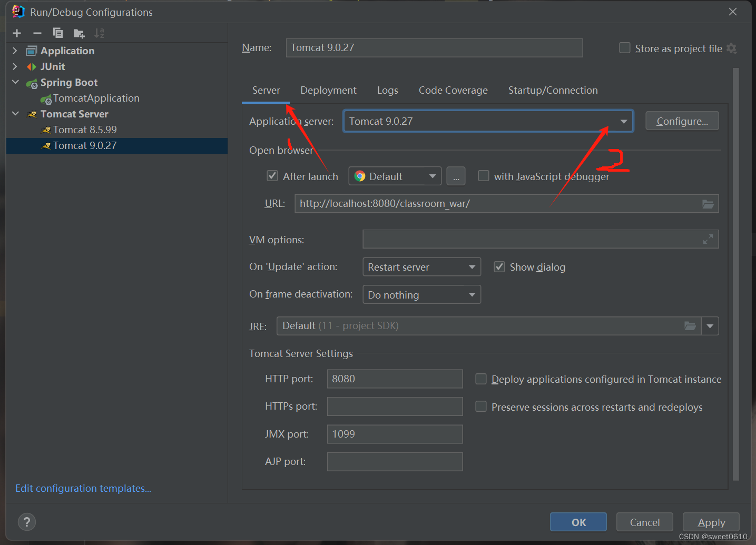Switch to the Code Coverage tab
The width and height of the screenshot is (756, 545).
pos(453,91)
